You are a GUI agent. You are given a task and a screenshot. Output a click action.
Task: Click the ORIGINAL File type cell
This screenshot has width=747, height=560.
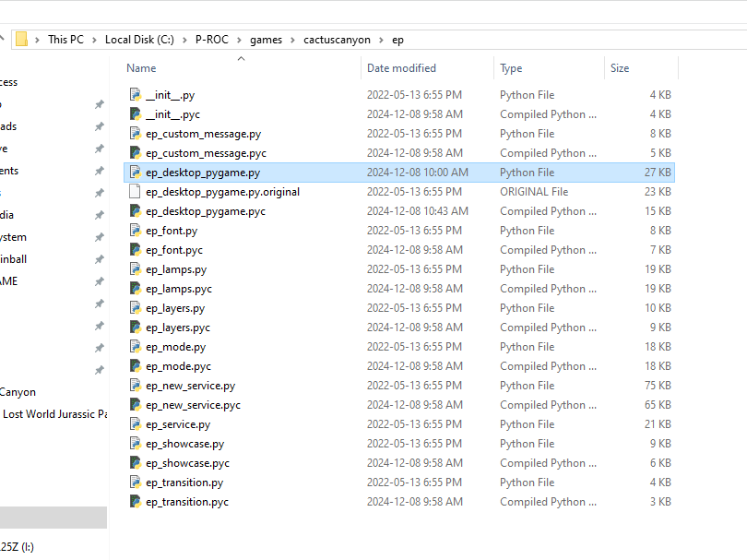click(534, 192)
